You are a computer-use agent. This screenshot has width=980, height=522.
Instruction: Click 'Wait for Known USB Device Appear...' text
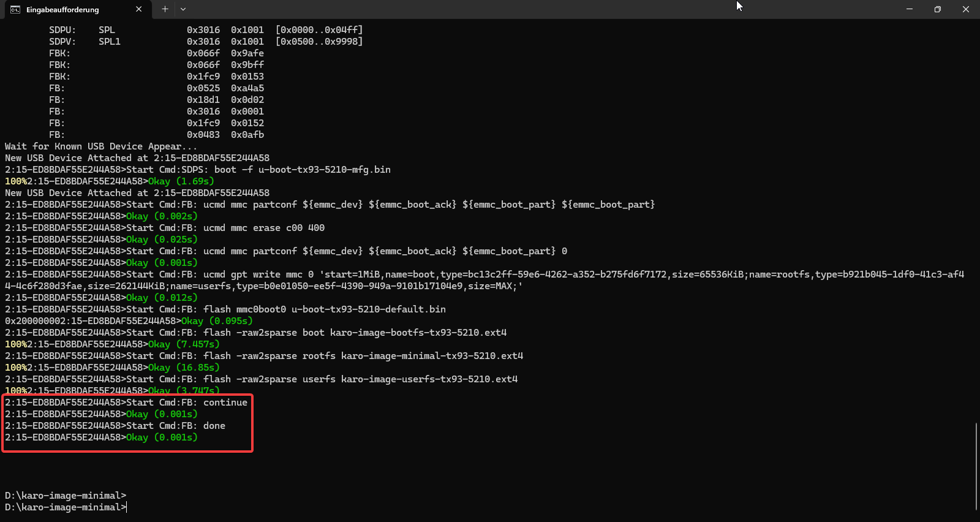(x=101, y=146)
